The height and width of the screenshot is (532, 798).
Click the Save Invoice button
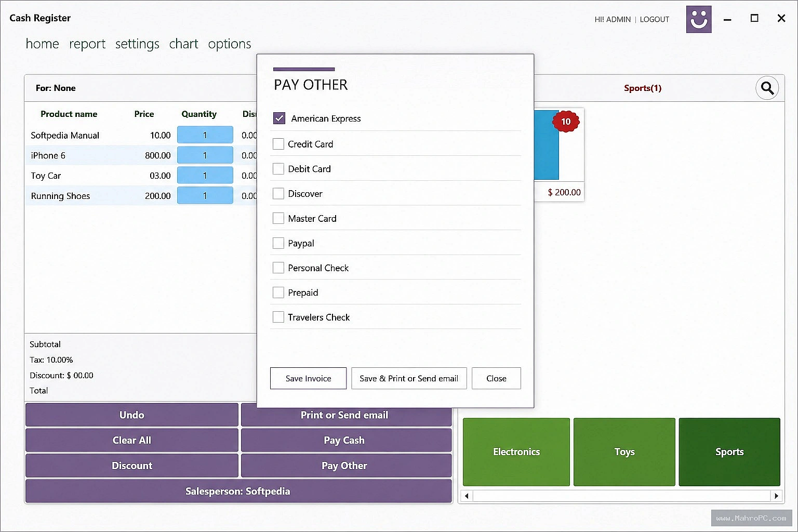click(308, 378)
